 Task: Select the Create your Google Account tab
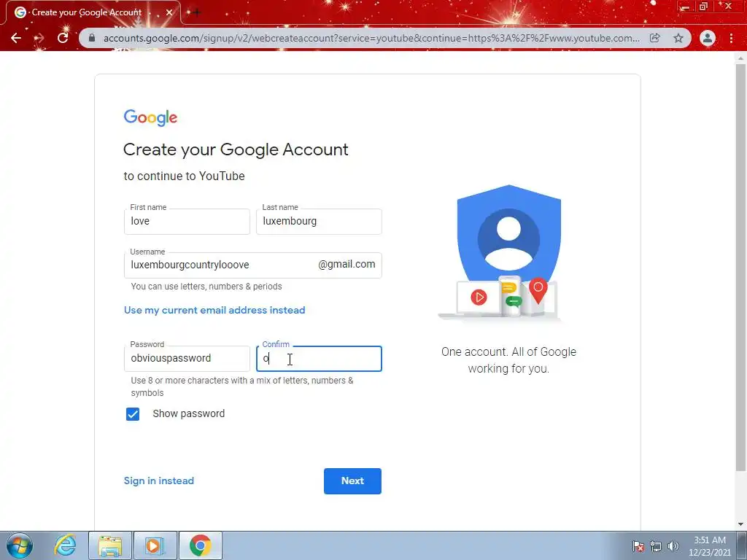pyautogui.click(x=93, y=12)
